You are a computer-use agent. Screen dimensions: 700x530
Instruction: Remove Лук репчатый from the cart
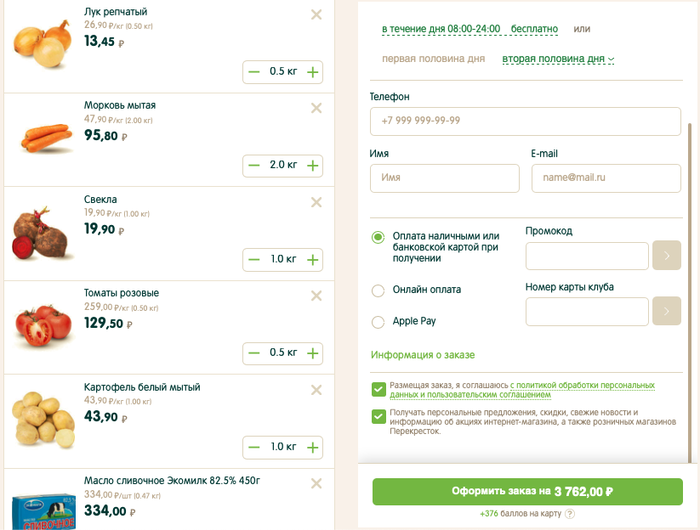coord(316,15)
